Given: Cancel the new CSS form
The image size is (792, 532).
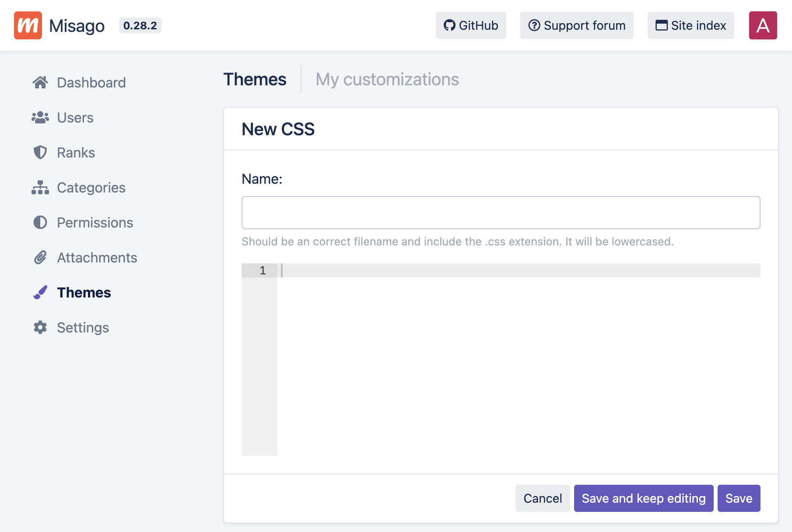Looking at the screenshot, I should click(542, 498).
